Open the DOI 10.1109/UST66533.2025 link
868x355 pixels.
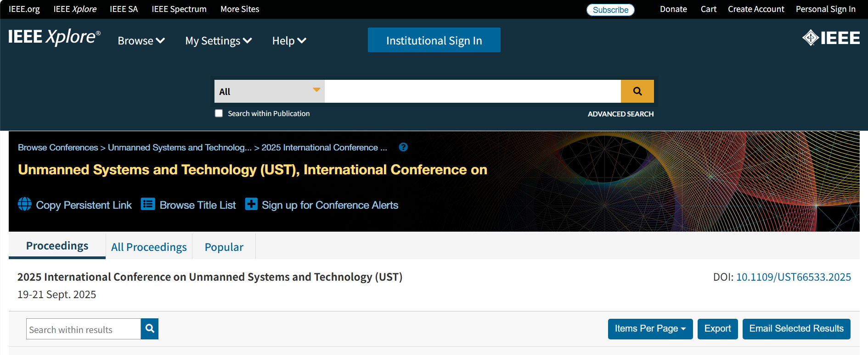793,277
